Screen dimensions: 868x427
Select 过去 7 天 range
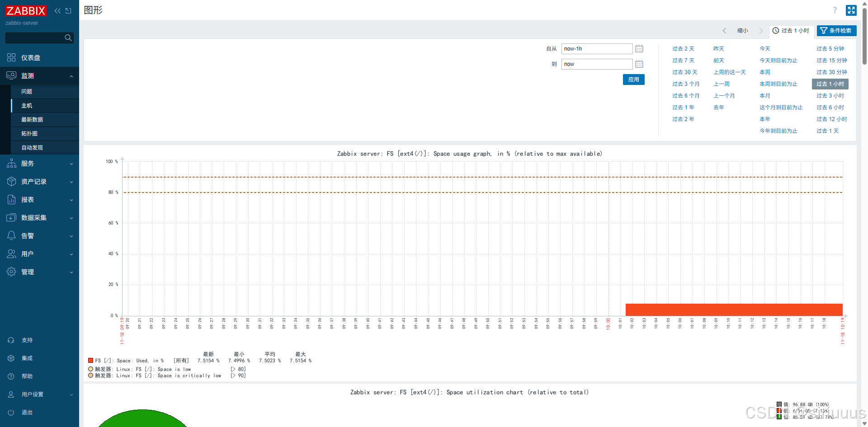[x=683, y=61]
